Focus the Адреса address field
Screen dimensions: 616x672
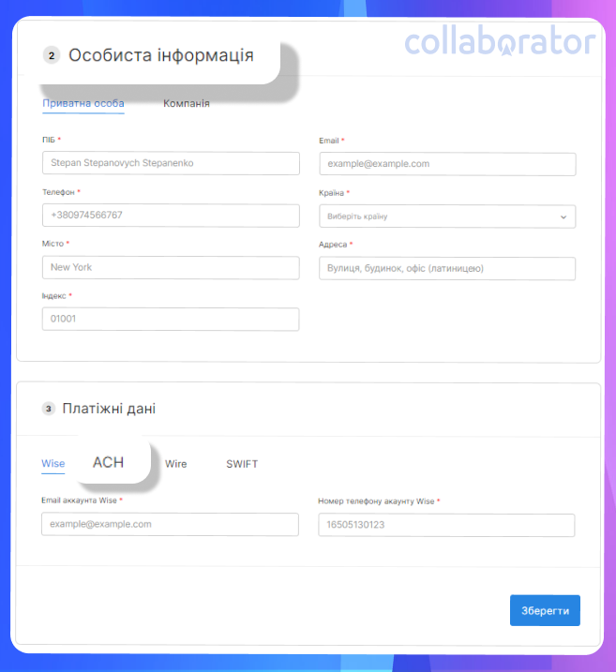click(447, 269)
